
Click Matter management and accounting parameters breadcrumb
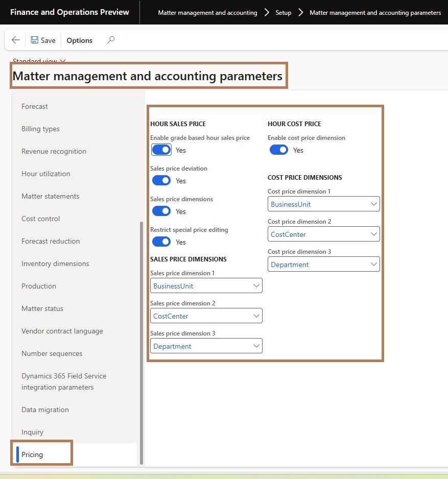click(x=375, y=13)
